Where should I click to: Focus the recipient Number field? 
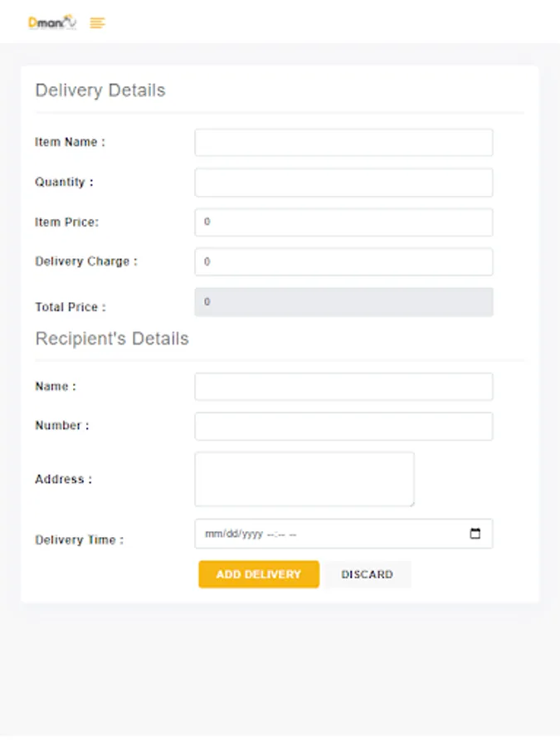tap(343, 426)
